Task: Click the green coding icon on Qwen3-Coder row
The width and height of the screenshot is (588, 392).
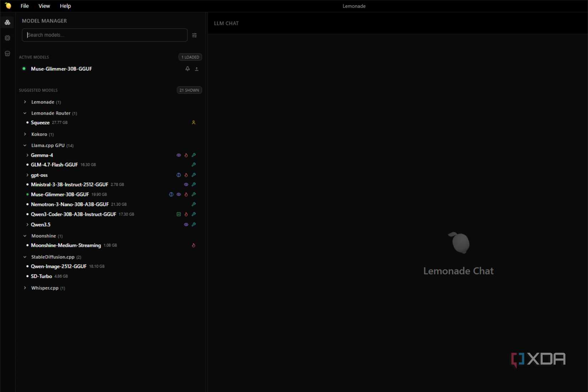Action: [x=179, y=214]
